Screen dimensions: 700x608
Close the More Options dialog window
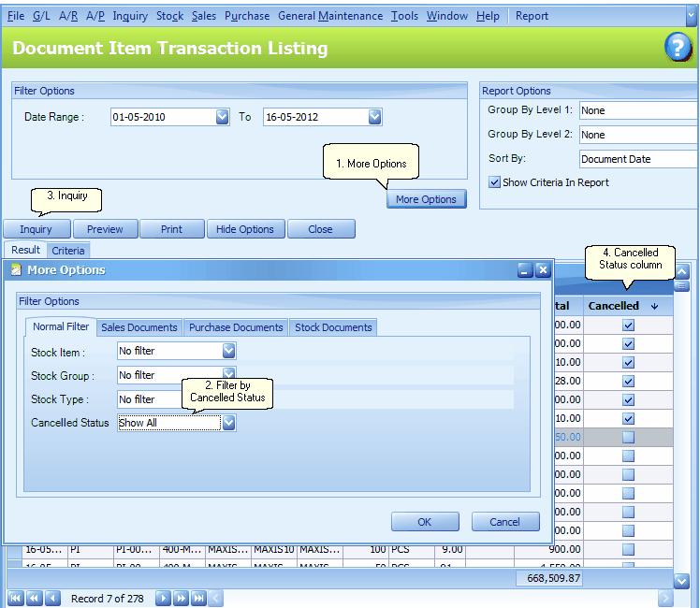coord(543,270)
